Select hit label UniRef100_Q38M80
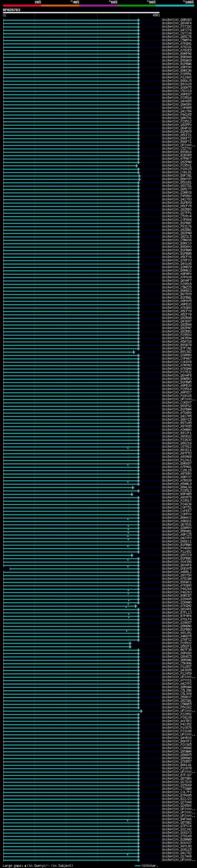Screen dimensions: 197x868 click(x=177, y=355)
